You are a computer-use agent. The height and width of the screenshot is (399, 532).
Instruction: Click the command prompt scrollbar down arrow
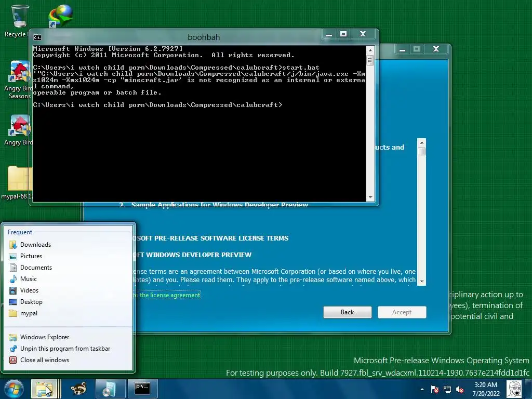point(370,197)
